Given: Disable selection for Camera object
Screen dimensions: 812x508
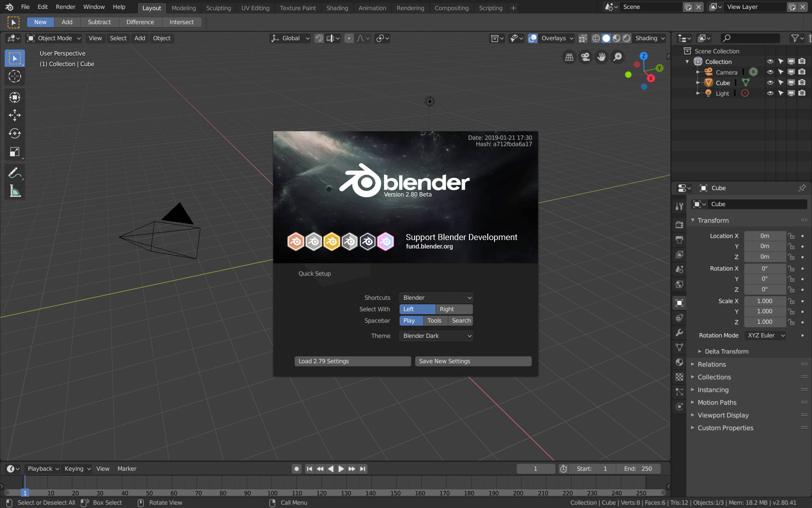Looking at the screenshot, I should (781, 72).
